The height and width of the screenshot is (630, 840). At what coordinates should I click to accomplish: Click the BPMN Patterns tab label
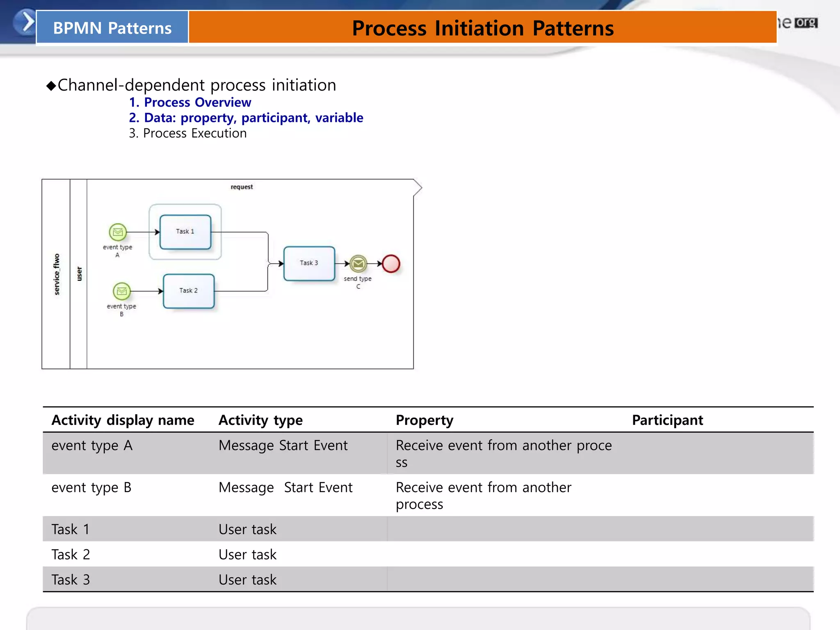pos(112,28)
